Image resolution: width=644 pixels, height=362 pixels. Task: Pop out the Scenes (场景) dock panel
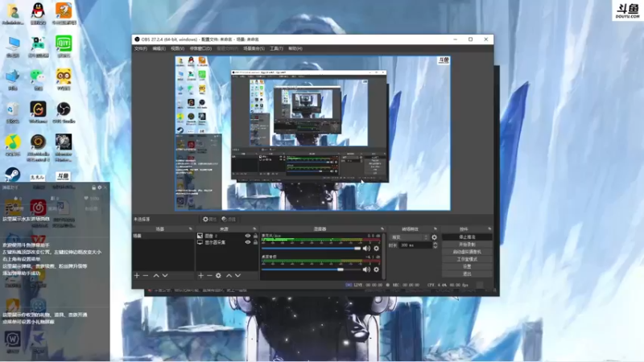190,229
